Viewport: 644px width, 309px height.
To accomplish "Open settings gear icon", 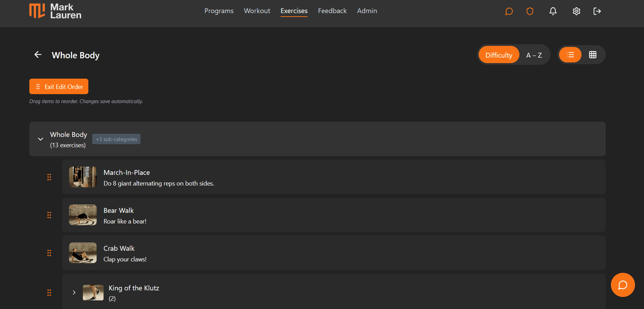I will point(576,11).
